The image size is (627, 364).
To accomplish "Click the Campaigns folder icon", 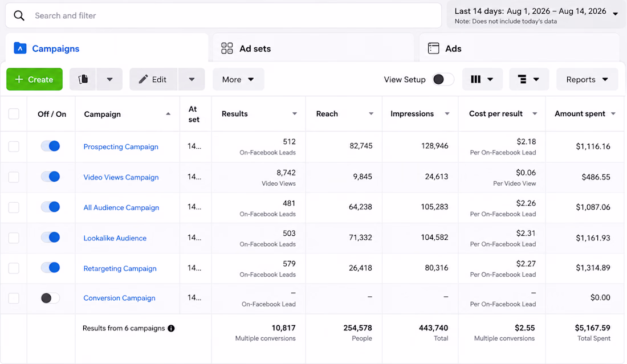I will pos(20,48).
